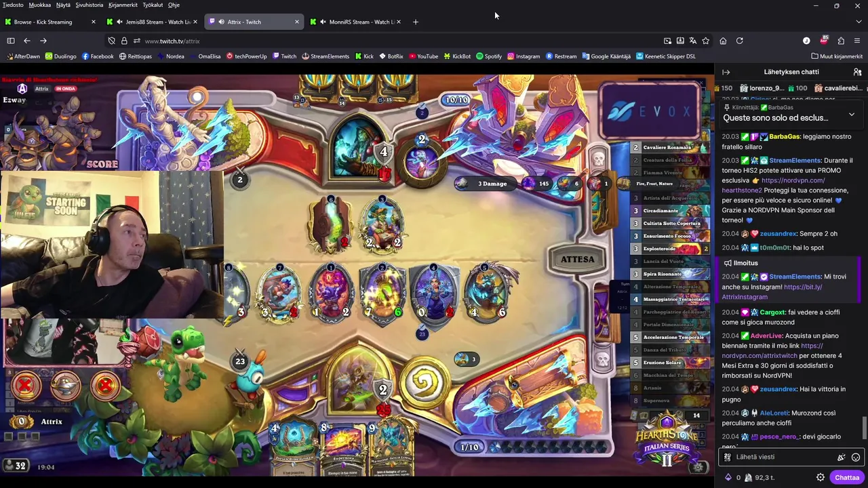Viewport: 868px width, 488px height.
Task: Open chat settings gear icon
Action: (x=821, y=477)
